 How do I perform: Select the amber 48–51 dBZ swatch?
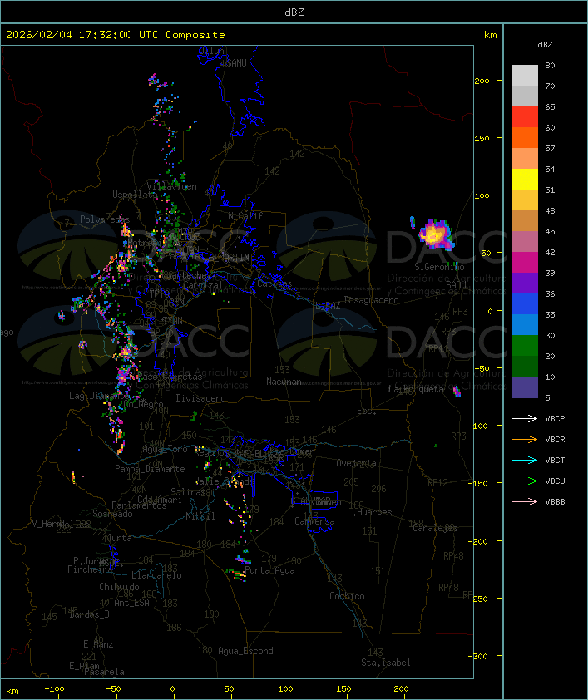tap(525, 200)
